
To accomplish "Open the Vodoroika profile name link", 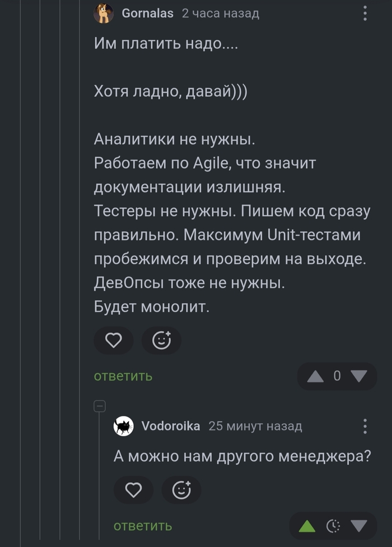I will [171, 426].
